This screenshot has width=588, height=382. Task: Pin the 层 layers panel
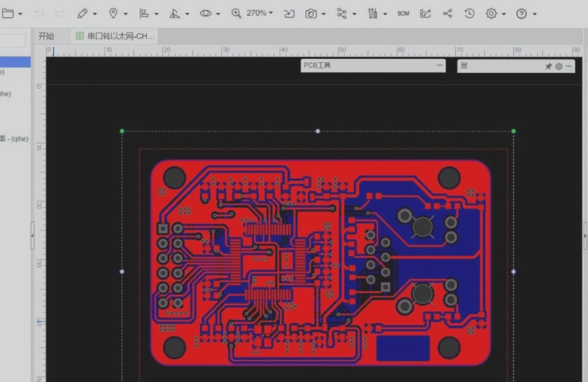[548, 66]
